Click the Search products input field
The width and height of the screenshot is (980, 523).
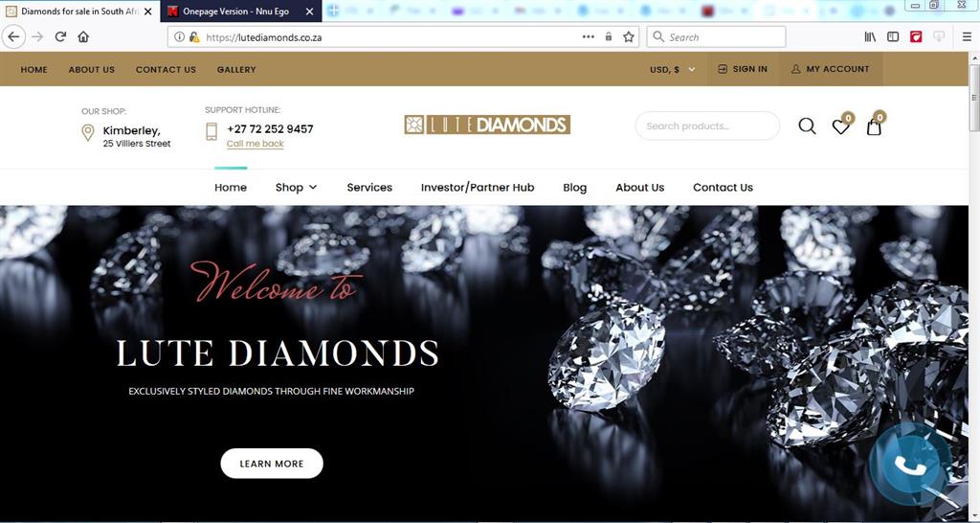click(x=707, y=125)
